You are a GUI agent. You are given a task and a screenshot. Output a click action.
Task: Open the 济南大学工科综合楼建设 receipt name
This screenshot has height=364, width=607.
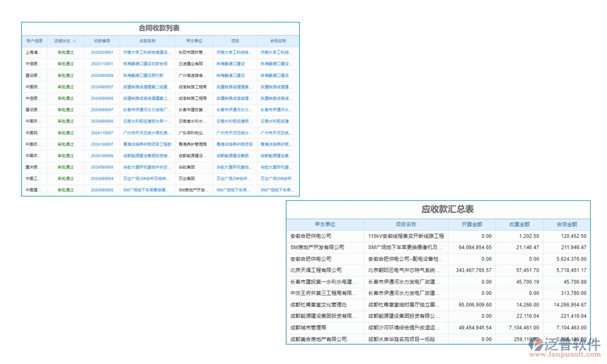click(x=141, y=52)
